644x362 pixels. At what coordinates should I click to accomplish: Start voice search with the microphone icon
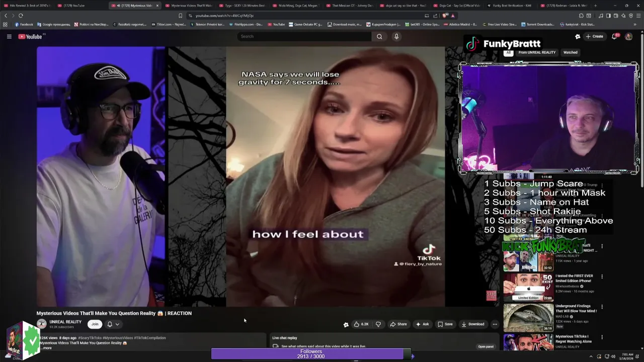(396, 36)
